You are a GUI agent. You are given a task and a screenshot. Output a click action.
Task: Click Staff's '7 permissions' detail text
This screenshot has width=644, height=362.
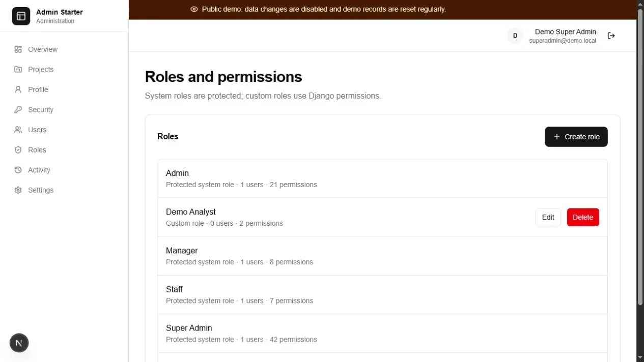coord(291,300)
